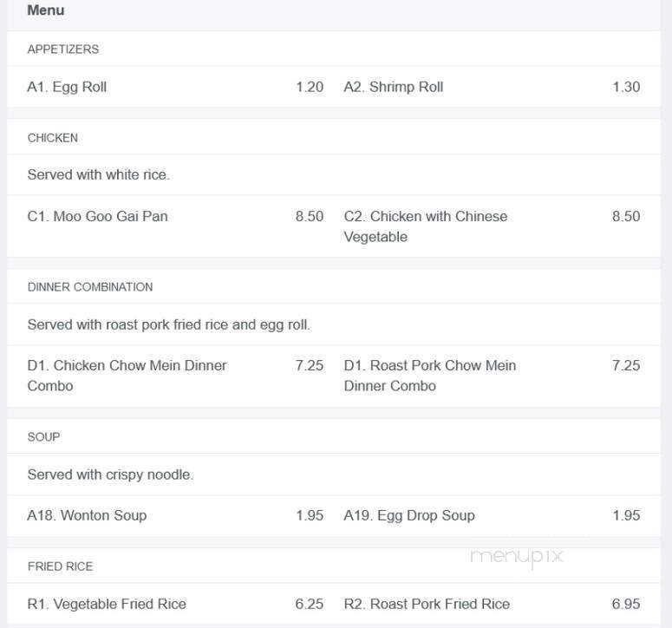Choose Roast Pork Chow Mein Dinner Combo

pyautogui.click(x=430, y=376)
